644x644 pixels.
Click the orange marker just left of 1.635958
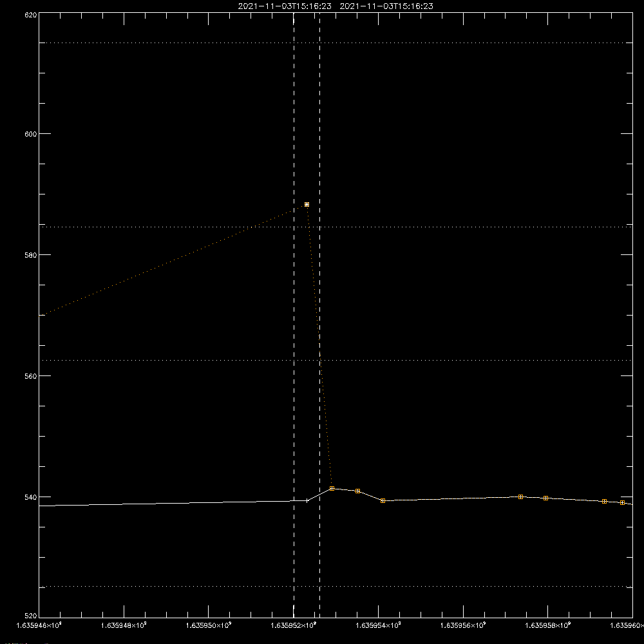click(x=521, y=497)
